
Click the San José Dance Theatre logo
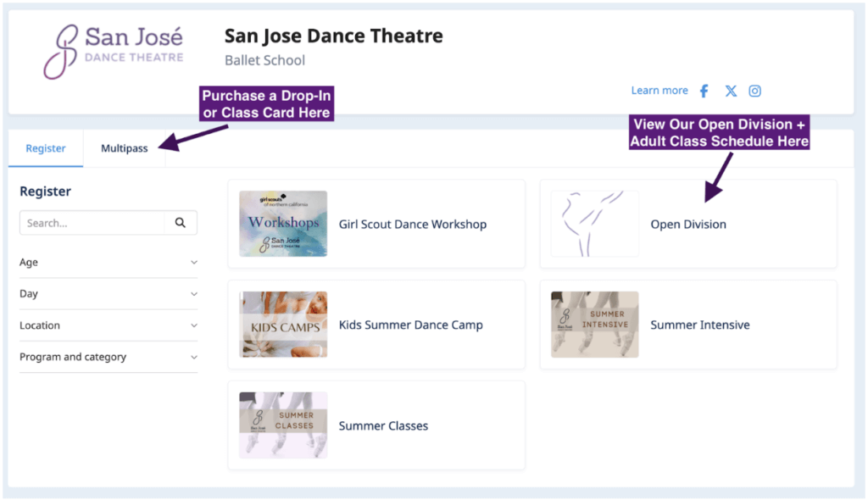[114, 51]
